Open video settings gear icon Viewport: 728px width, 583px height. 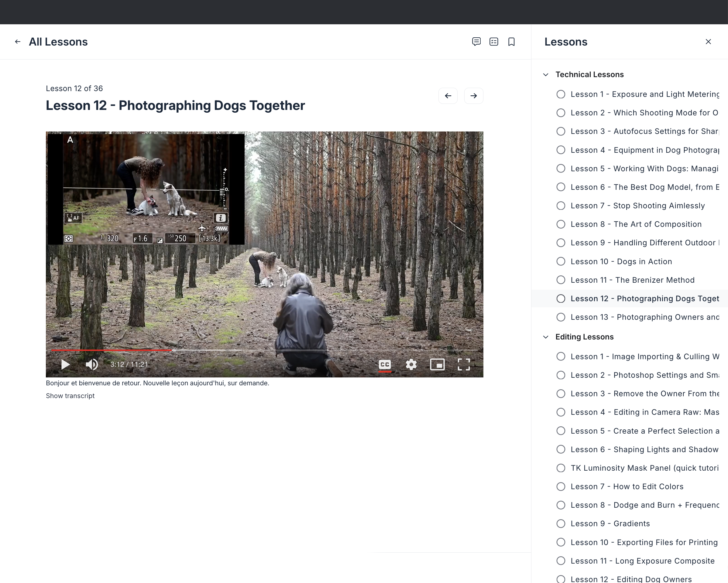click(x=411, y=364)
